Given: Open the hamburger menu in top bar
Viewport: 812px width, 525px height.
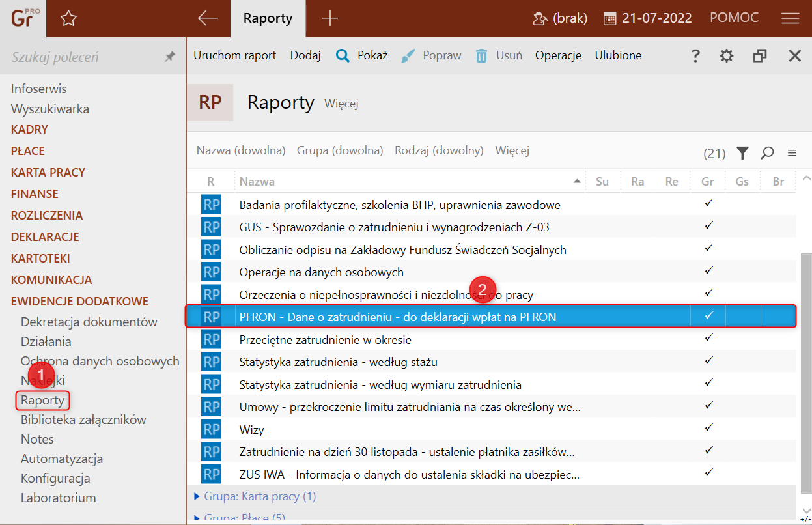Looking at the screenshot, I should pyautogui.click(x=790, y=19).
